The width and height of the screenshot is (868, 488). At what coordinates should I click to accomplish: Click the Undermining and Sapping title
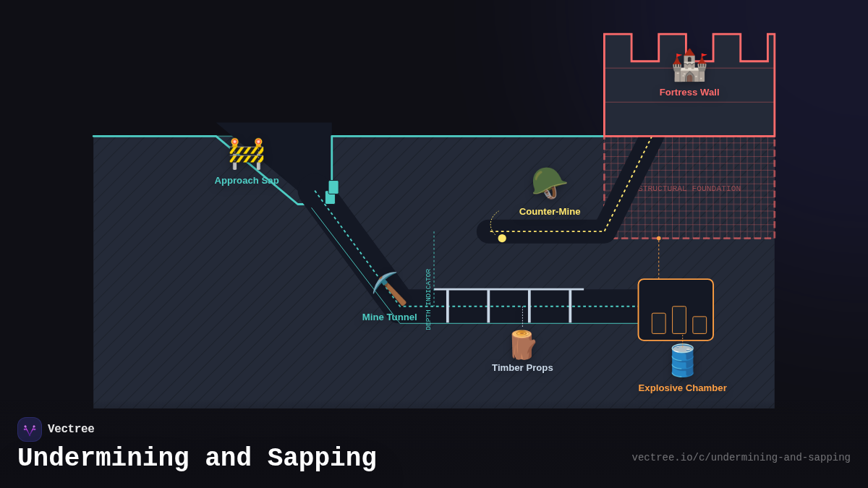click(x=198, y=457)
